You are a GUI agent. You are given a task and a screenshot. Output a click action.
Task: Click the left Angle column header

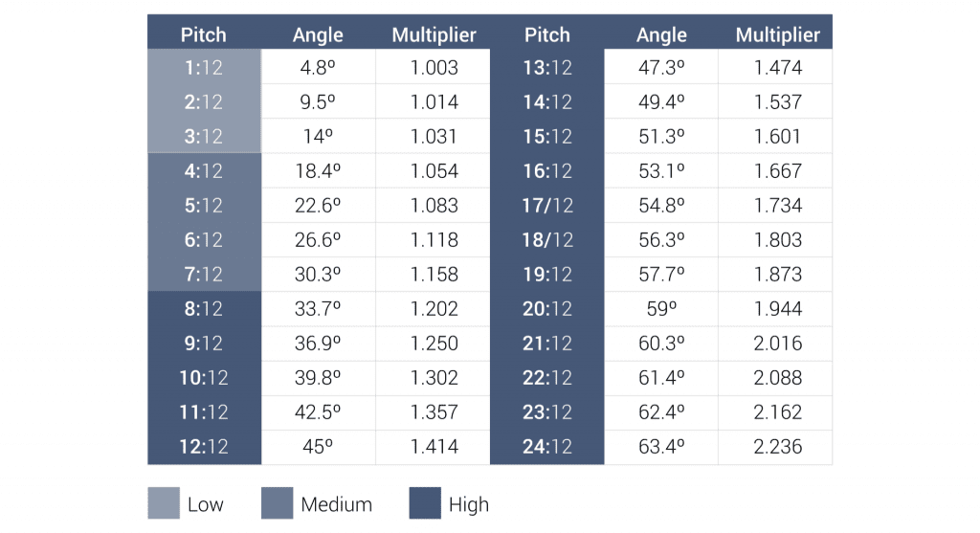318,35
